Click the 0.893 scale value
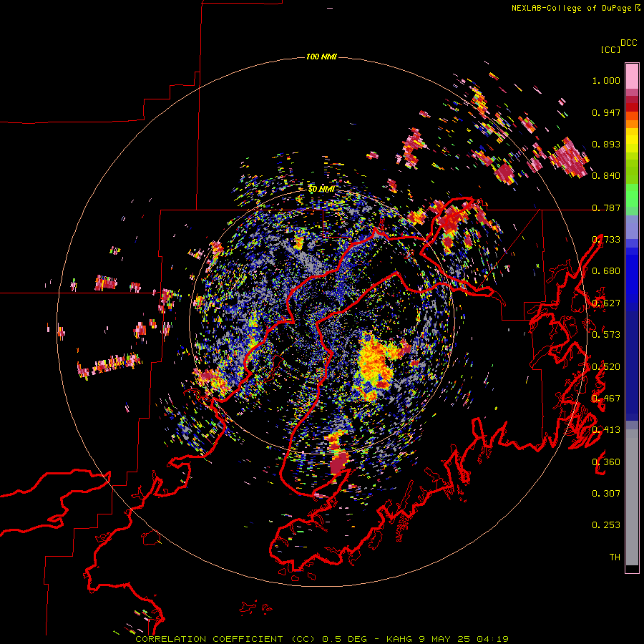 point(606,144)
